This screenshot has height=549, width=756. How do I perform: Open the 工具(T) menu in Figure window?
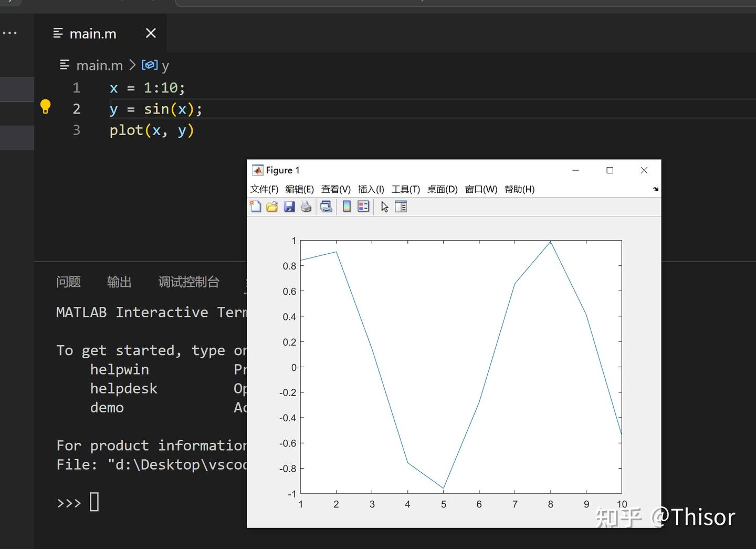point(405,189)
